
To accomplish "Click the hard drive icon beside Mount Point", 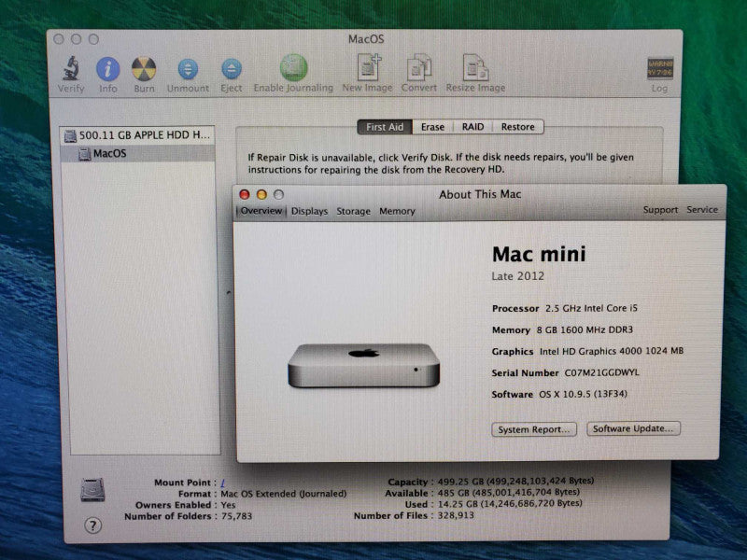I will pos(92,489).
